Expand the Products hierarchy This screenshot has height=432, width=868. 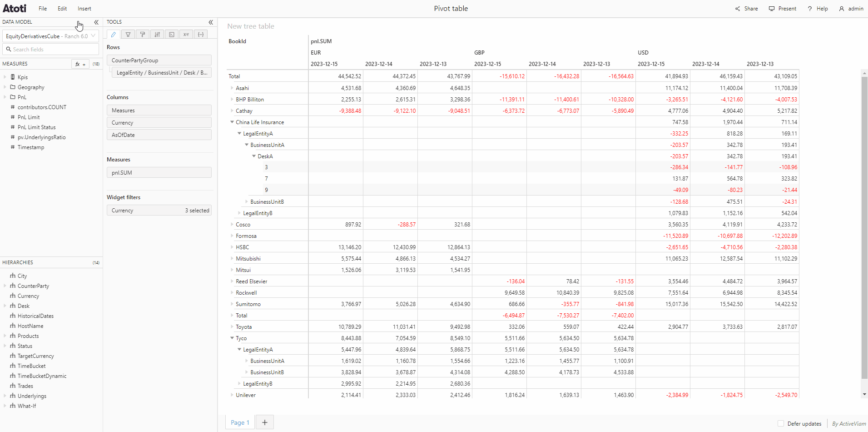[x=5, y=336]
